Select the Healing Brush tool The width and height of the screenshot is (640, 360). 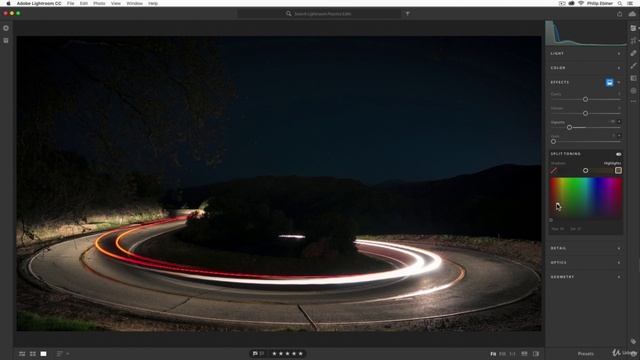(x=633, y=53)
